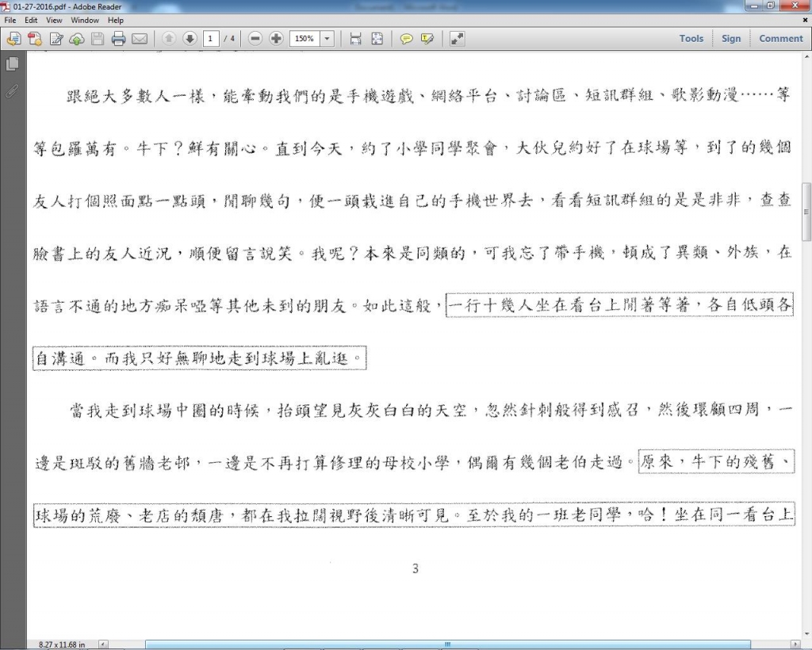Open a file with the Open icon
Image resolution: width=812 pixels, height=650 pixels.
pos(13,39)
